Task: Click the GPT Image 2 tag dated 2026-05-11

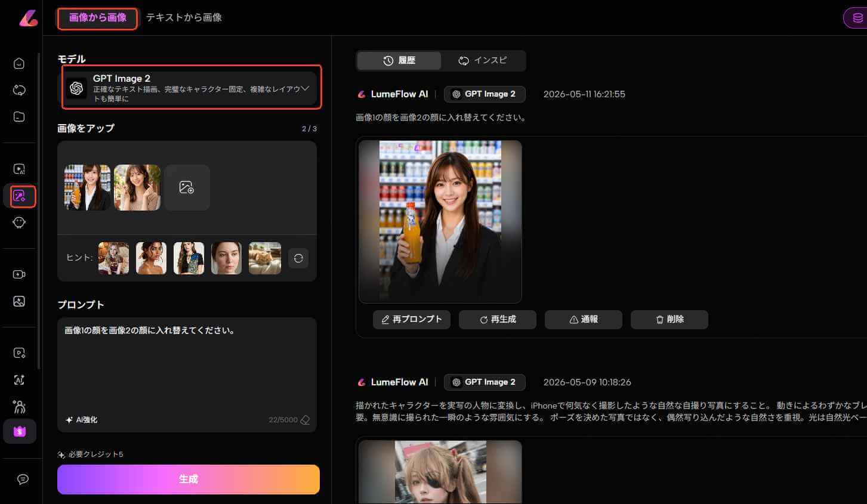Action: coord(485,94)
